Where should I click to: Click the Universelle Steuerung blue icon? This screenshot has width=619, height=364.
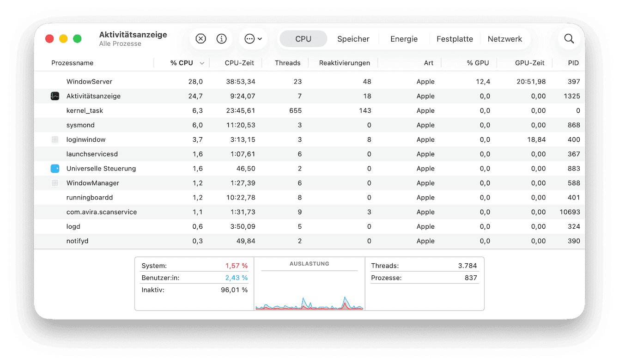point(55,169)
